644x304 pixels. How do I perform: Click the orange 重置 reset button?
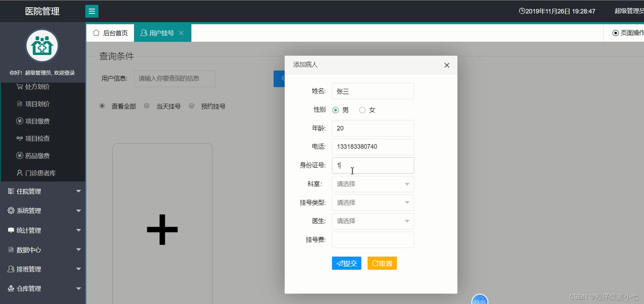[382, 263]
